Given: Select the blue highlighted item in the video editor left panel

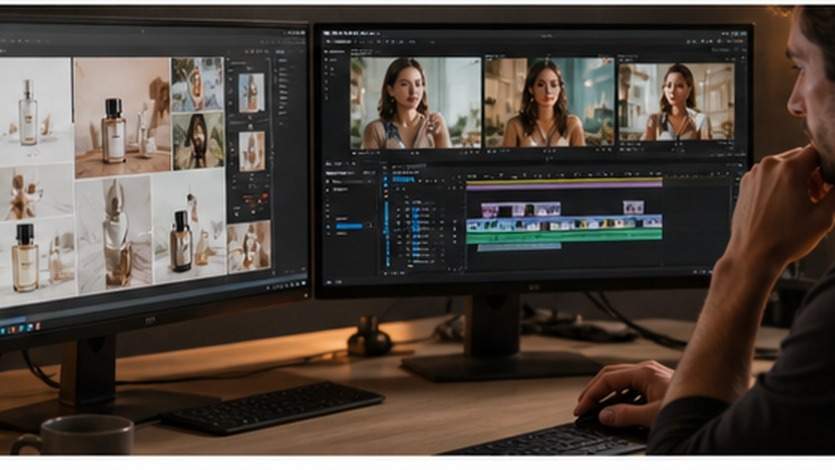Looking at the screenshot, I should pos(349,226).
